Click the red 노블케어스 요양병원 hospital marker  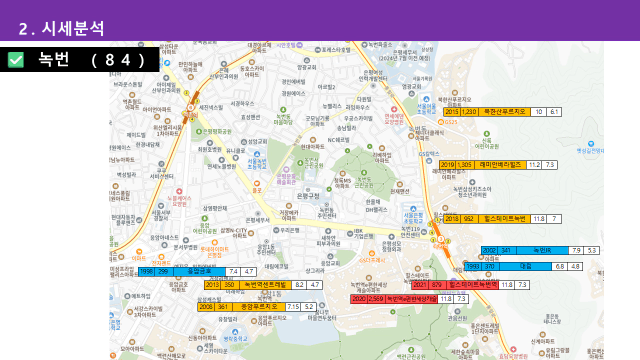(x=179, y=191)
